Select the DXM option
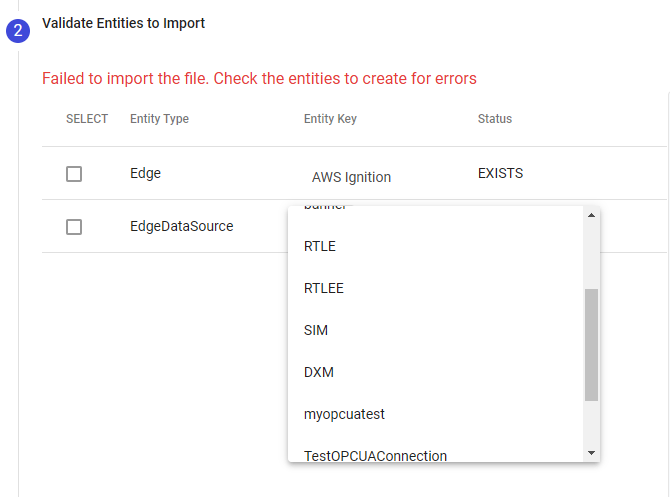This screenshot has height=497, width=670. (319, 372)
